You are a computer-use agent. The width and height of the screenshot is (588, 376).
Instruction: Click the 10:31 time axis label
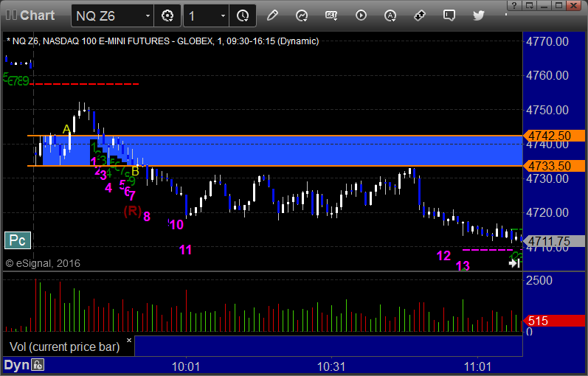(331, 366)
